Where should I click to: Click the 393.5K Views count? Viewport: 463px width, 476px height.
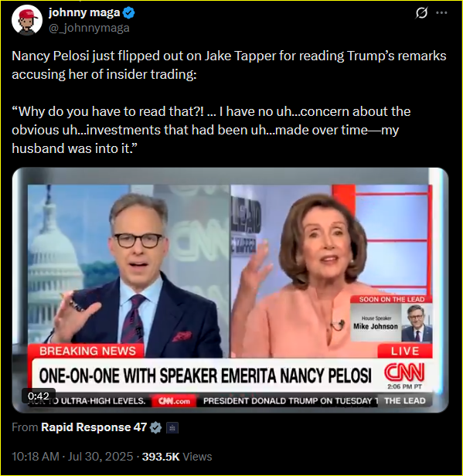click(177, 457)
